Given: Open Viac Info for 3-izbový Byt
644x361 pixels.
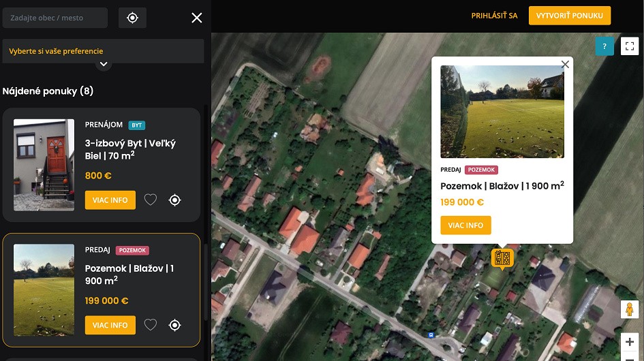Looking at the screenshot, I should pyautogui.click(x=110, y=200).
